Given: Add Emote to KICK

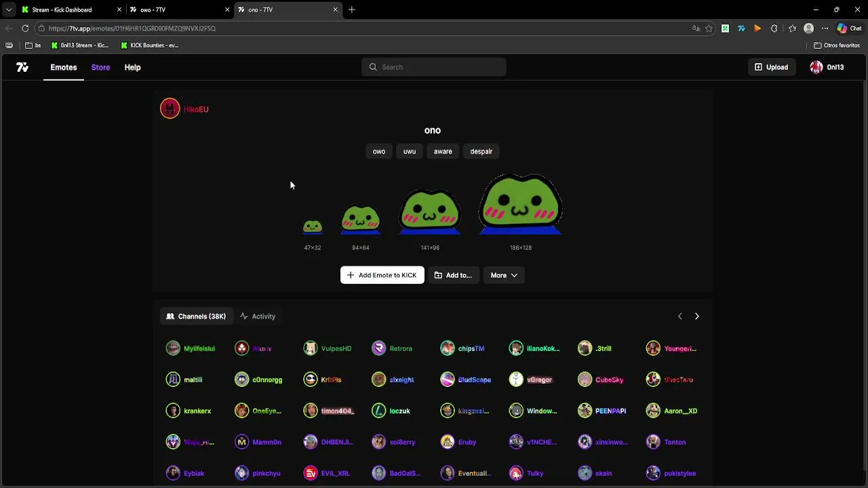Looking at the screenshot, I should click(x=382, y=275).
